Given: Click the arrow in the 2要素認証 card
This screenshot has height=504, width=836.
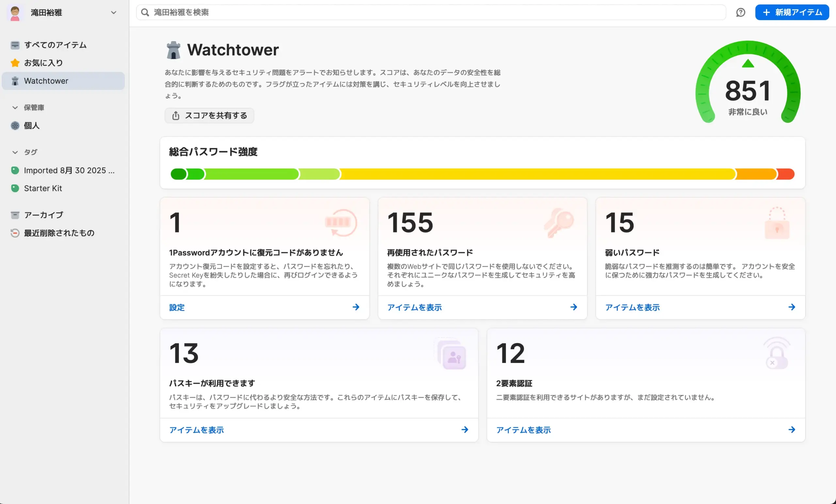Looking at the screenshot, I should click(x=792, y=430).
